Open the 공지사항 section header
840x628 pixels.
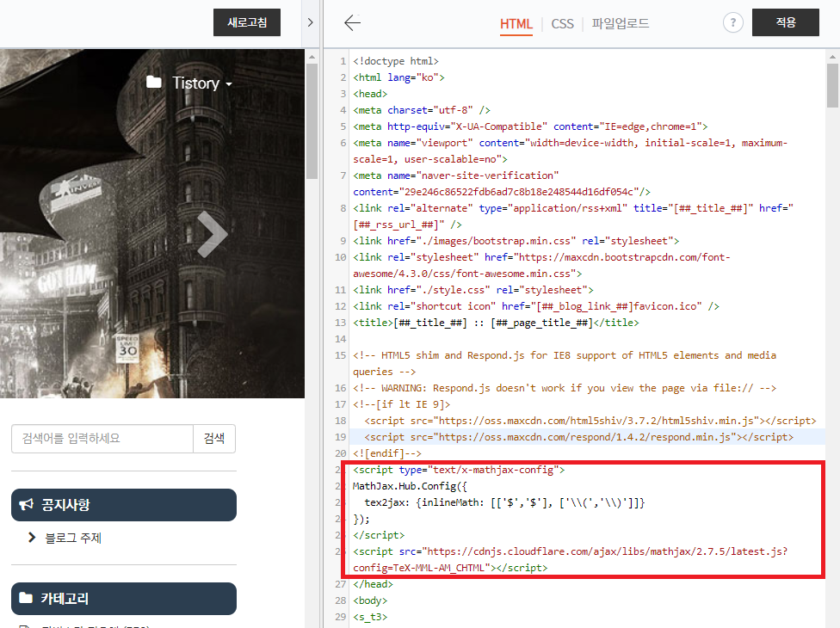point(124,505)
